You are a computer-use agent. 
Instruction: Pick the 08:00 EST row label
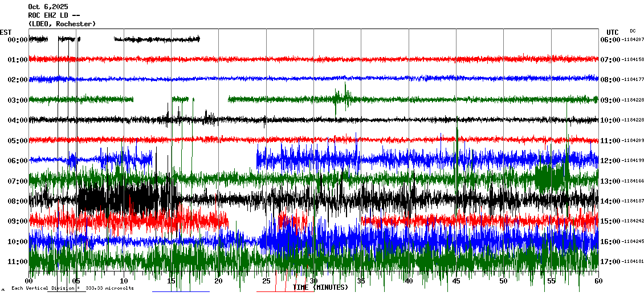click(x=18, y=201)
